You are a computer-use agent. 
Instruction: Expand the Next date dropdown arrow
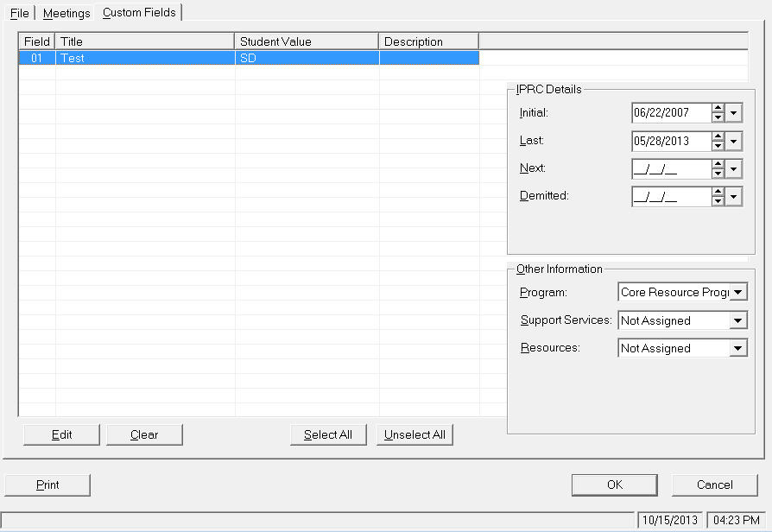734,169
